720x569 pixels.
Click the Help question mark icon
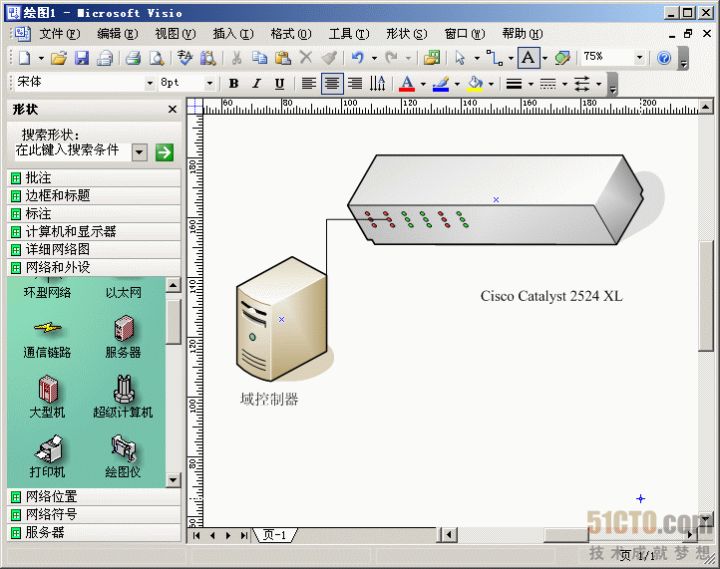click(x=664, y=58)
